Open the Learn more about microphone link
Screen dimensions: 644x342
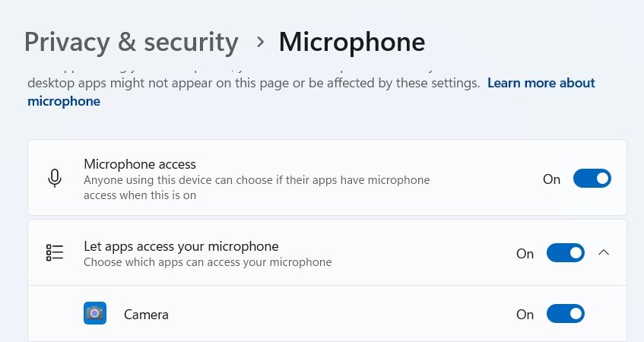click(x=311, y=92)
